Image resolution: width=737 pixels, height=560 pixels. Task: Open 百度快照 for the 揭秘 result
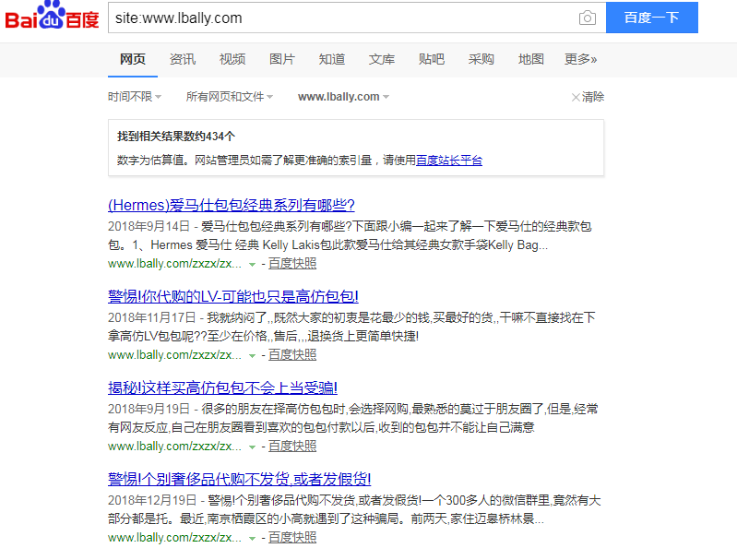[x=292, y=447]
